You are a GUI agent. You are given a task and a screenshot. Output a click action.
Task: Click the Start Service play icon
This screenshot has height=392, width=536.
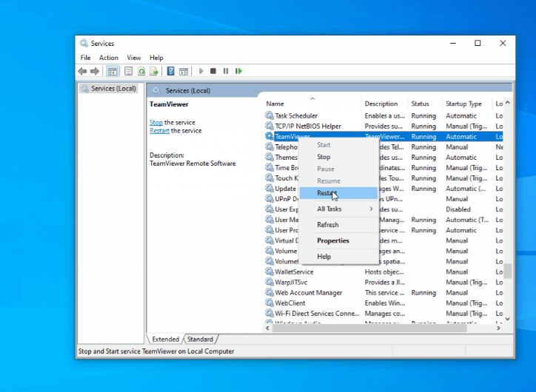tap(201, 71)
